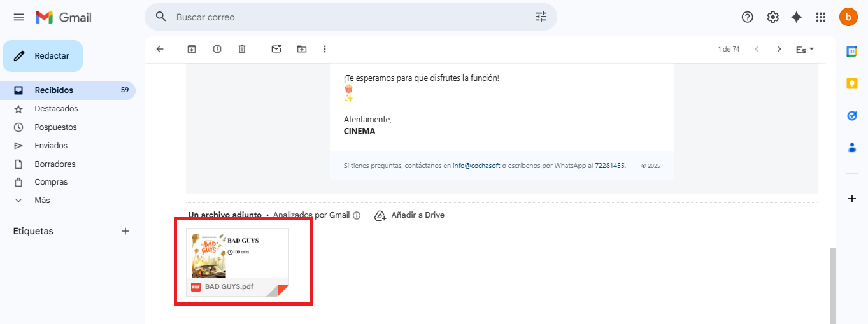868x324 pixels.
Task: Select the Borradores folder
Action: tap(55, 164)
